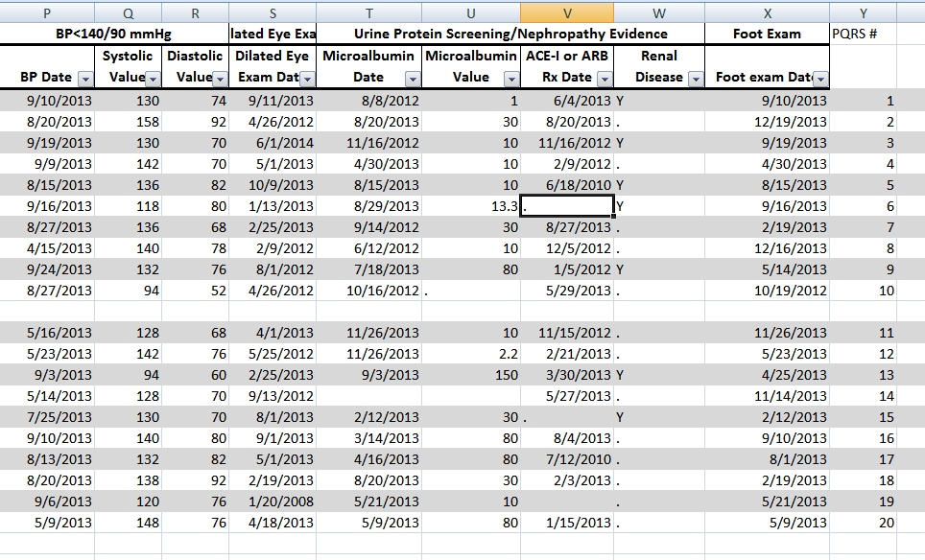This screenshot has height=560, width=925.
Task: Select diastolic value 60
Action: point(195,375)
